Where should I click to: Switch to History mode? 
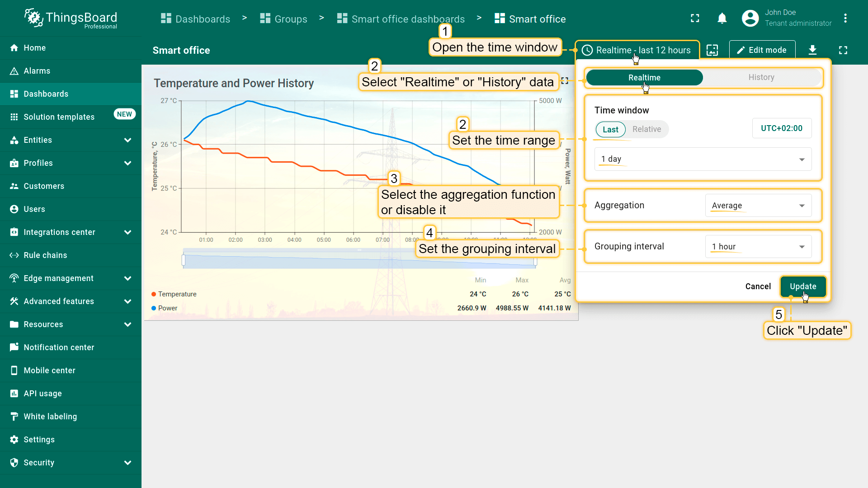[x=761, y=78]
